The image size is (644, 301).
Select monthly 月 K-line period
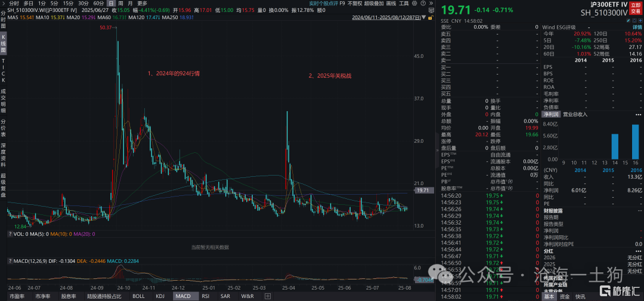coord(131,4)
